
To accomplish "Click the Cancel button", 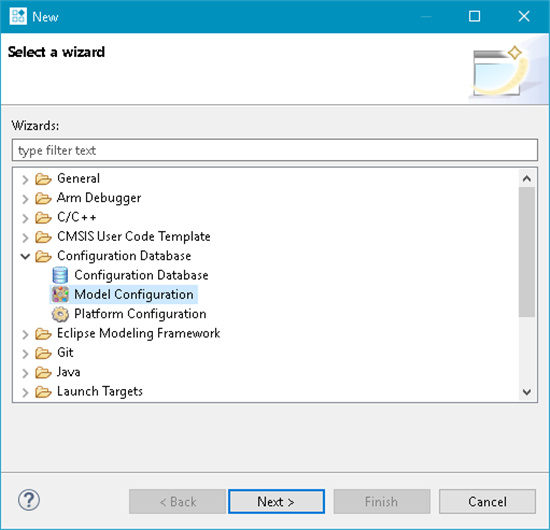I will point(487,502).
